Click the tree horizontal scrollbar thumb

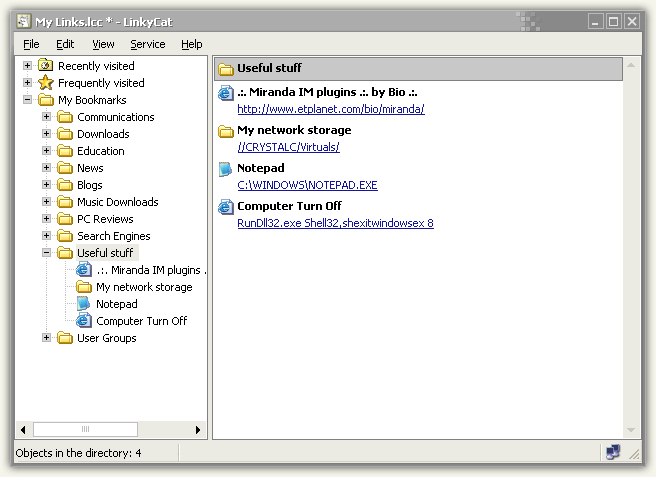click(x=85, y=430)
